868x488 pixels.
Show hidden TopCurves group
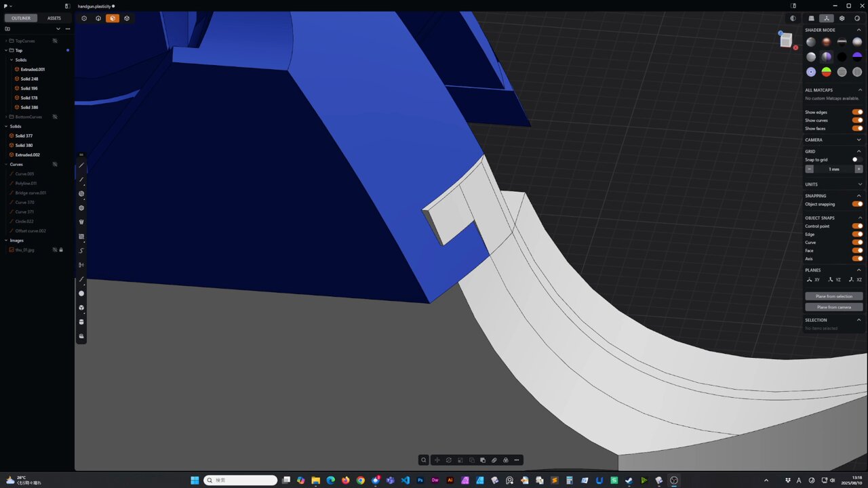pyautogui.click(x=55, y=41)
